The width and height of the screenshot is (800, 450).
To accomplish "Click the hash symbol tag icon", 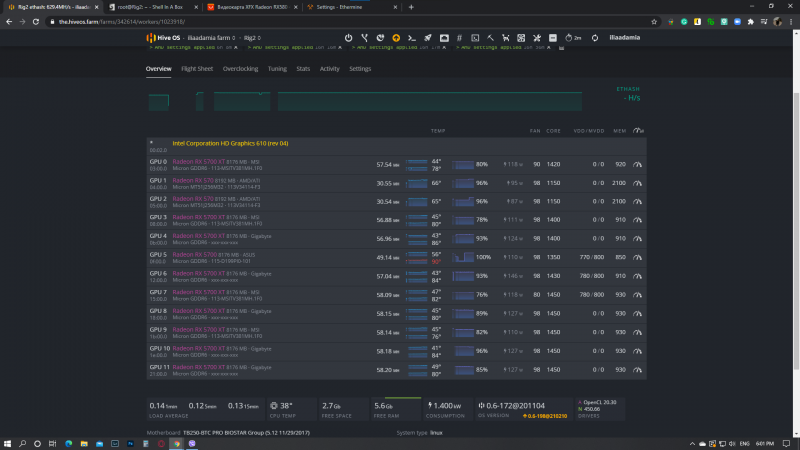I will tap(459, 37).
